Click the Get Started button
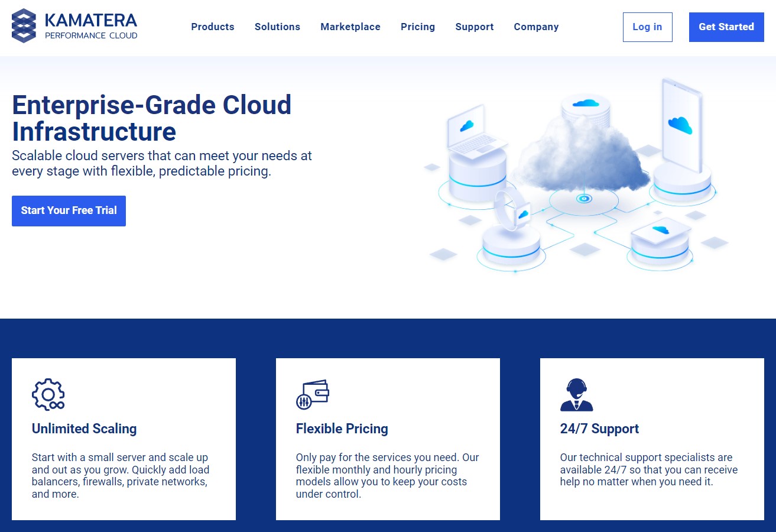Viewport: 776px width, 532px height. pos(726,27)
